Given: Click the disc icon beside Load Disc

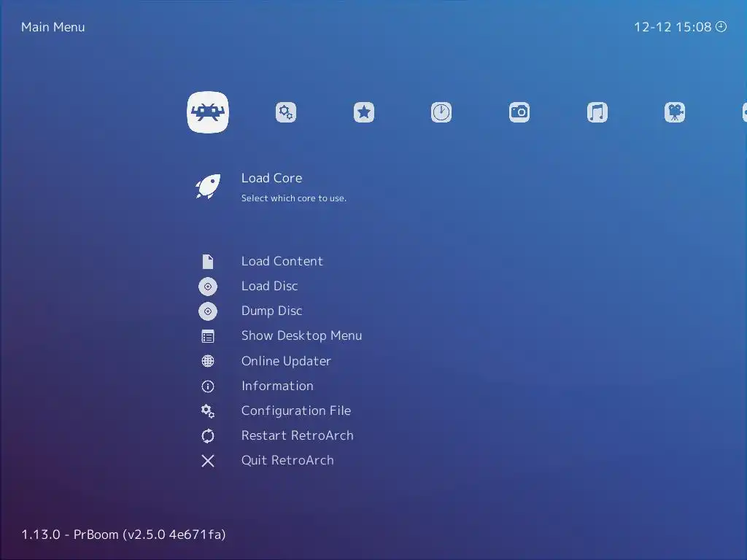Looking at the screenshot, I should pos(208,287).
